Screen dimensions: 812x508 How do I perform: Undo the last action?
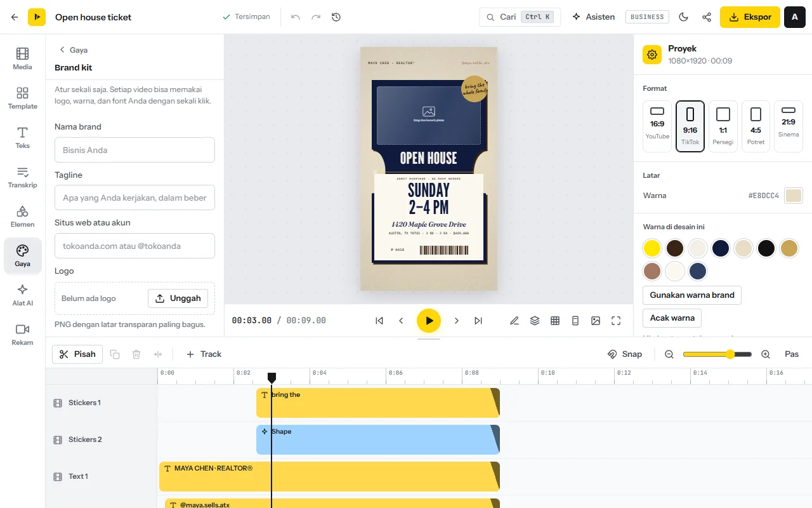pos(296,17)
